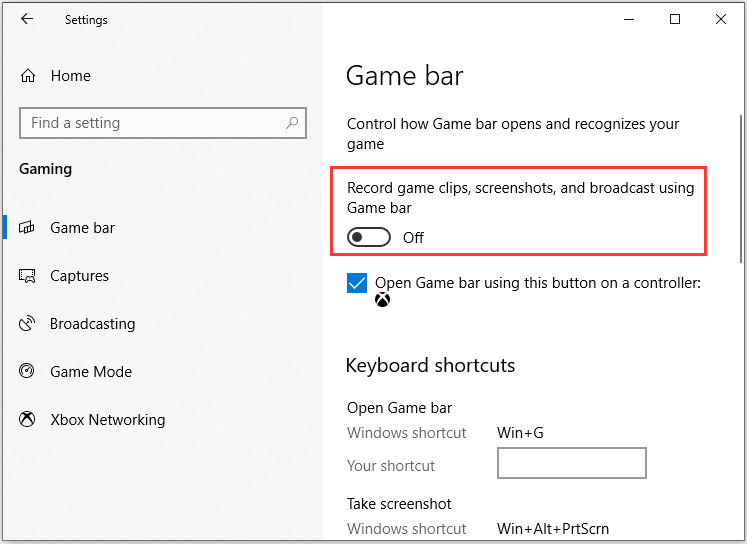Click the search magnifier icon
747x544 pixels.
click(x=292, y=123)
